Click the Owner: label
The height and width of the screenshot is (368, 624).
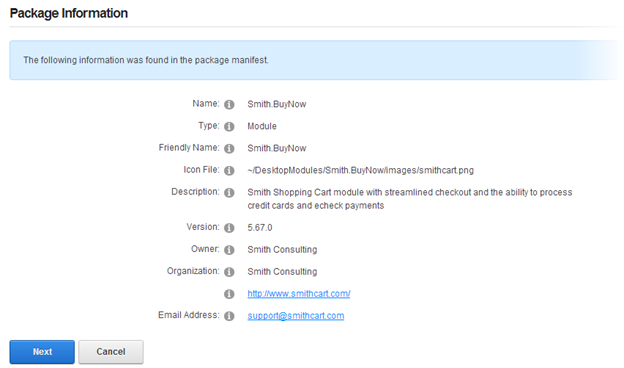(x=205, y=249)
